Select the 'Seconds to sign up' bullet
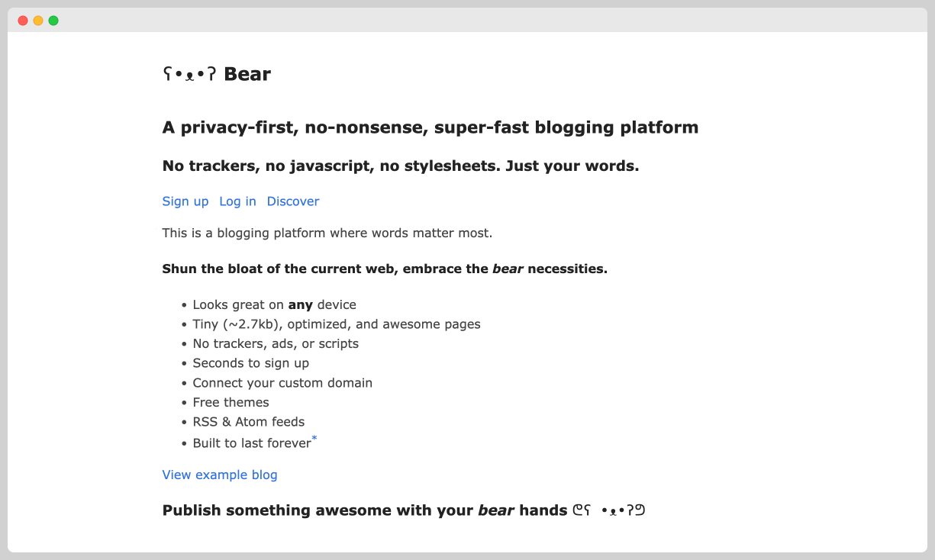935x560 pixels. [250, 363]
